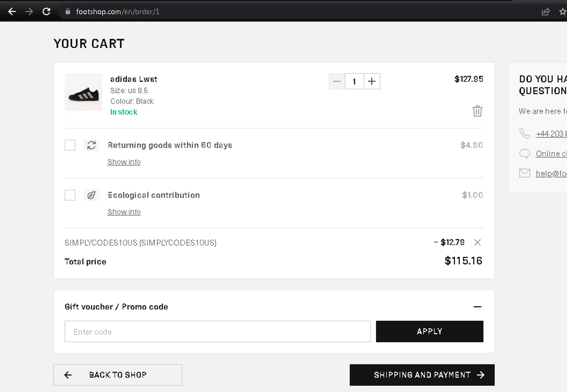Show info for Ecological contribution

pos(124,212)
